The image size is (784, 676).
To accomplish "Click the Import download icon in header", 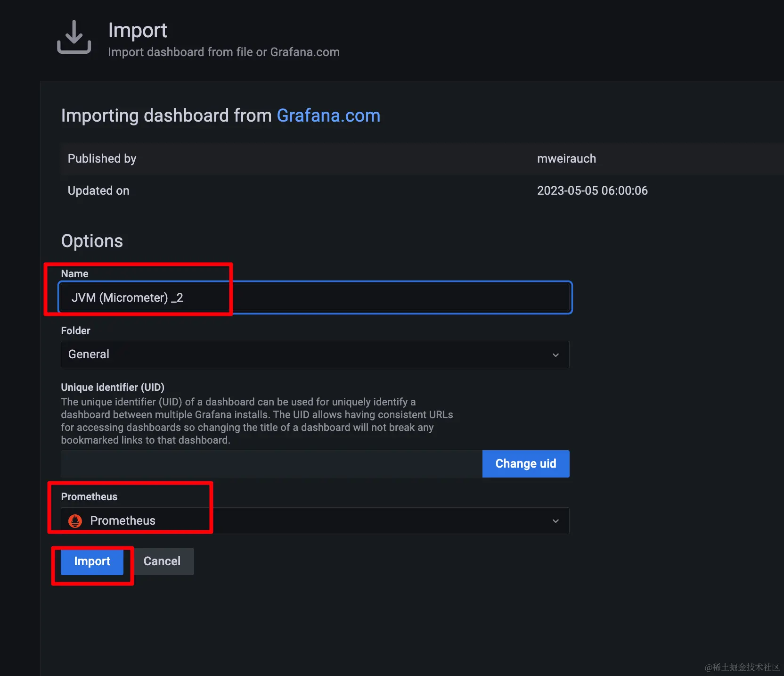I will [x=74, y=37].
